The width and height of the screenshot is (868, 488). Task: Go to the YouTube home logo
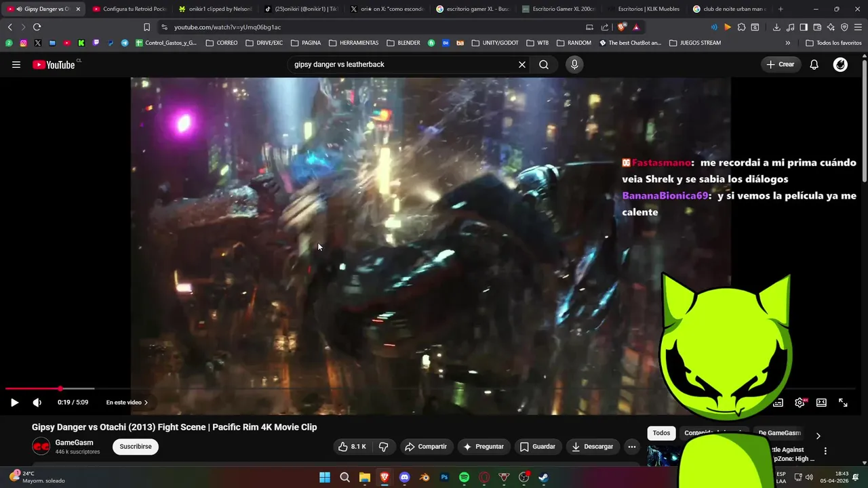pos(55,64)
